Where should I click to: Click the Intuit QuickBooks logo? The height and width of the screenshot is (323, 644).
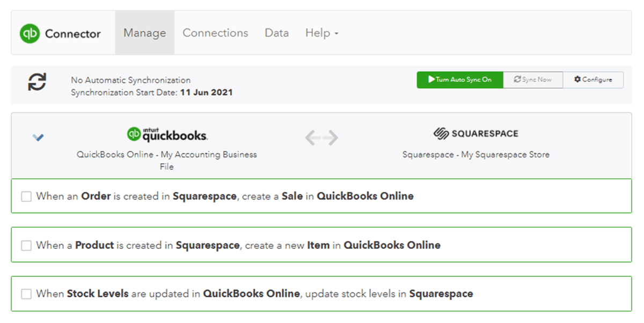click(x=166, y=133)
